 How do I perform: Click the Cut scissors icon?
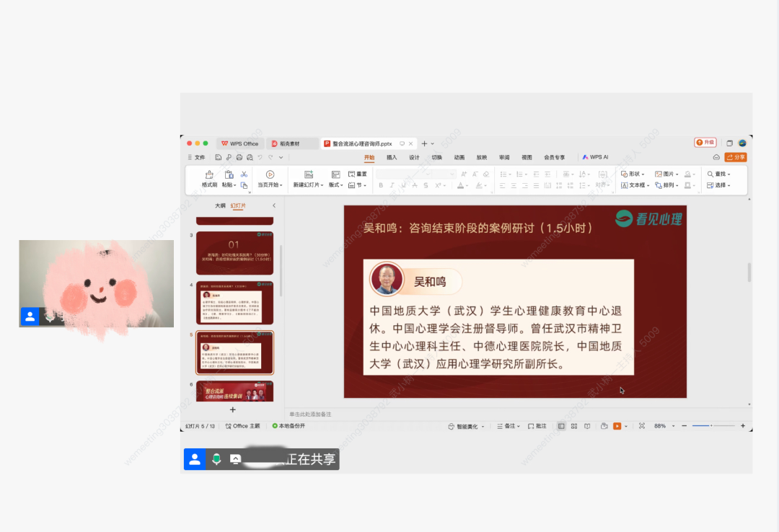[x=244, y=174]
